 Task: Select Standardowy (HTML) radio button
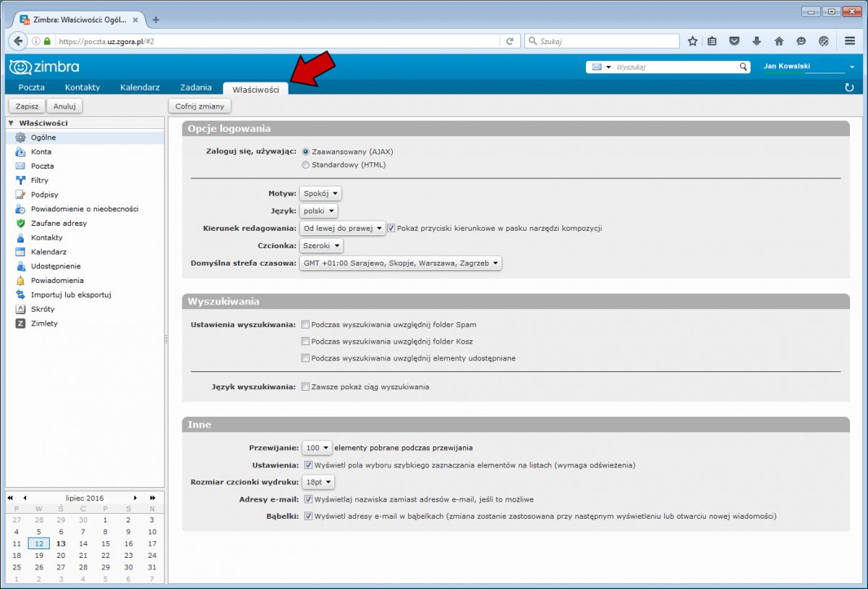pyautogui.click(x=306, y=165)
